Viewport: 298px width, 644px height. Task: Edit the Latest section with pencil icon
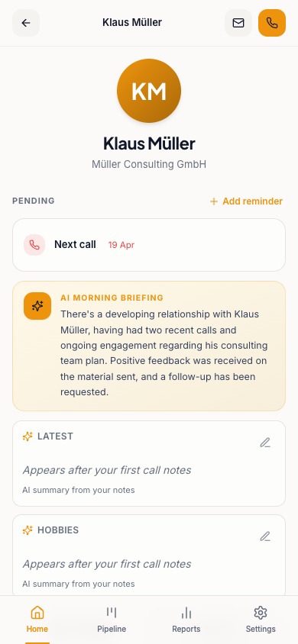(x=265, y=443)
